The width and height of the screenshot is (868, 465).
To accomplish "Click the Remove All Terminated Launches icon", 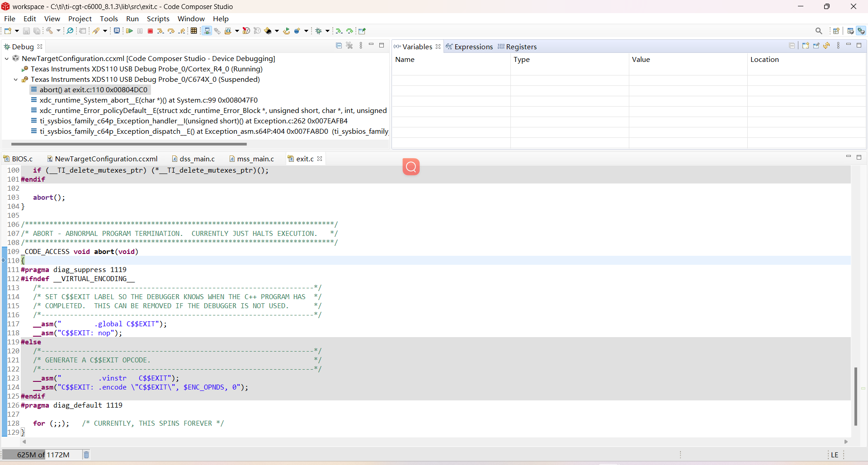I will pyautogui.click(x=349, y=46).
